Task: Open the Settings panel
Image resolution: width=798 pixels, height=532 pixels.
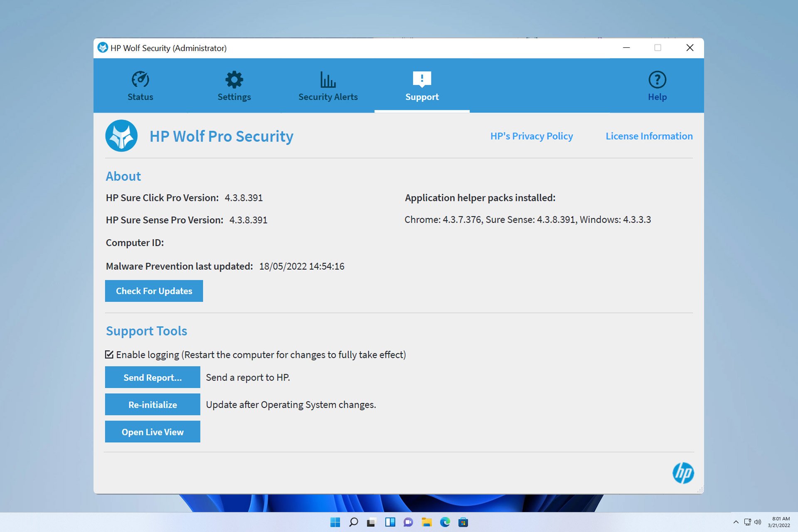Action: 234,86
